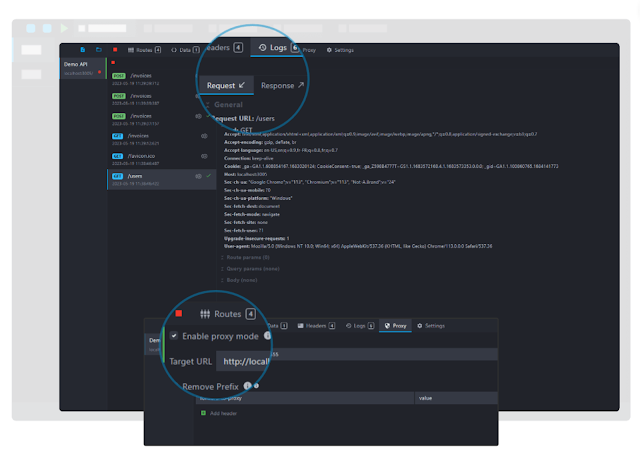The height and width of the screenshot is (472, 640).
Task: Open the Routes tab in the logs window
Action: coord(144,50)
